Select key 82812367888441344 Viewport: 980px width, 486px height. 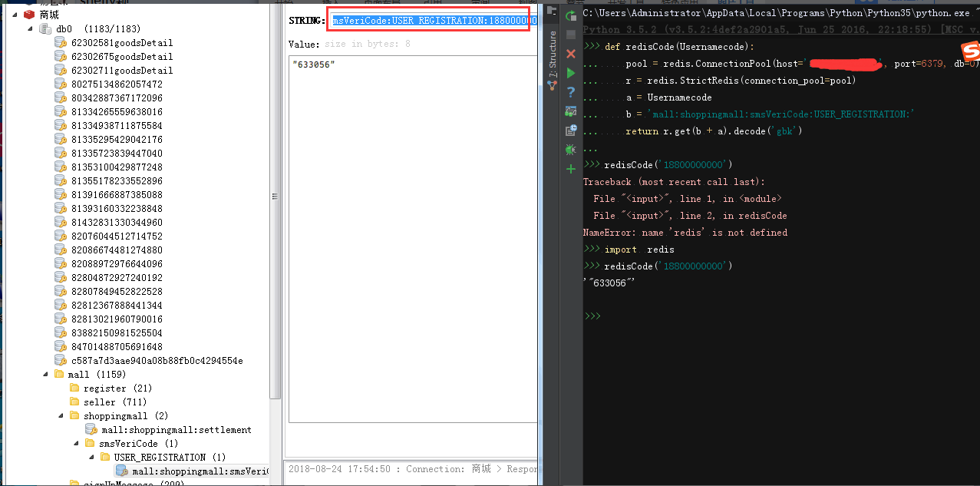point(117,305)
